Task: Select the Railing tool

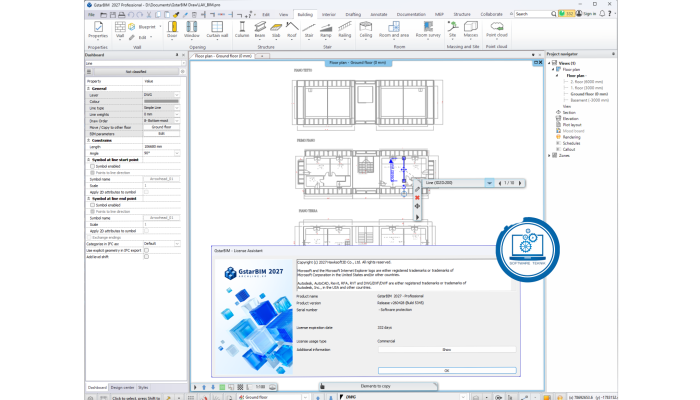Action: [345, 30]
